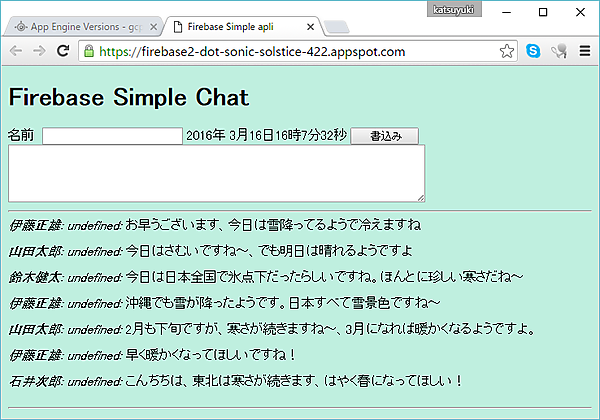Viewport: 600px width, 420px height.
Task: Click the Firebase Simple Chat heading
Action: point(129,97)
